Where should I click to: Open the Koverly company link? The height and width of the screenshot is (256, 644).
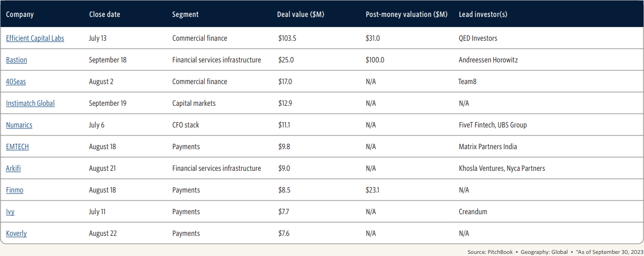(x=16, y=234)
